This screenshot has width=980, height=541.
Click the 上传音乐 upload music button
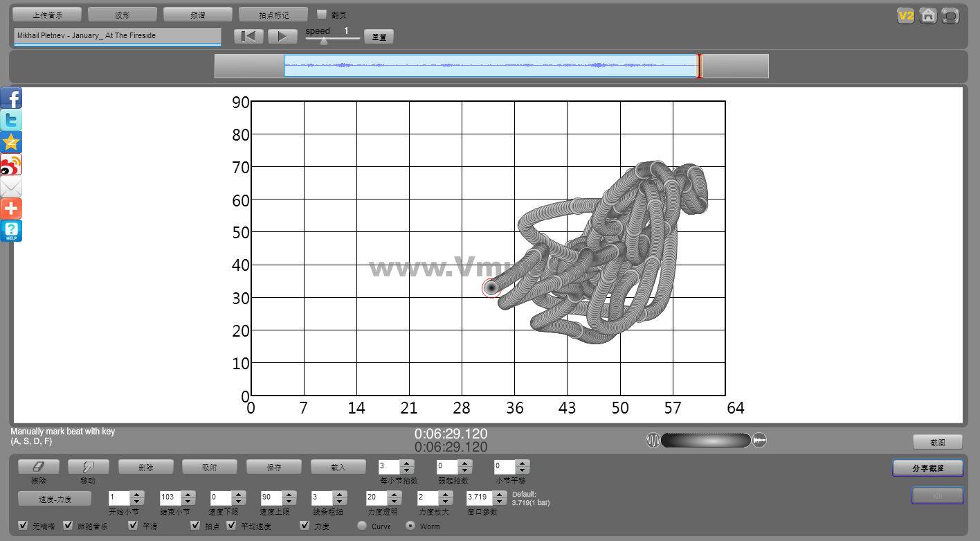pos(47,15)
